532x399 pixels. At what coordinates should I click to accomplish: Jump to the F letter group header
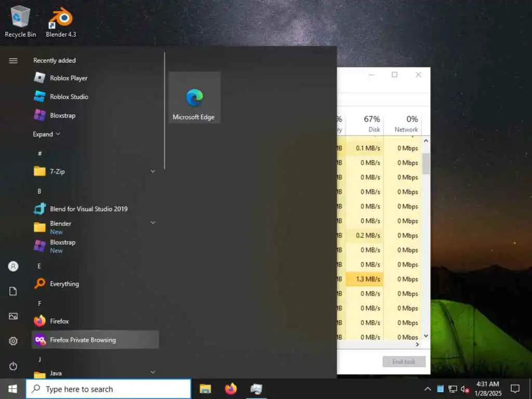pyautogui.click(x=39, y=303)
